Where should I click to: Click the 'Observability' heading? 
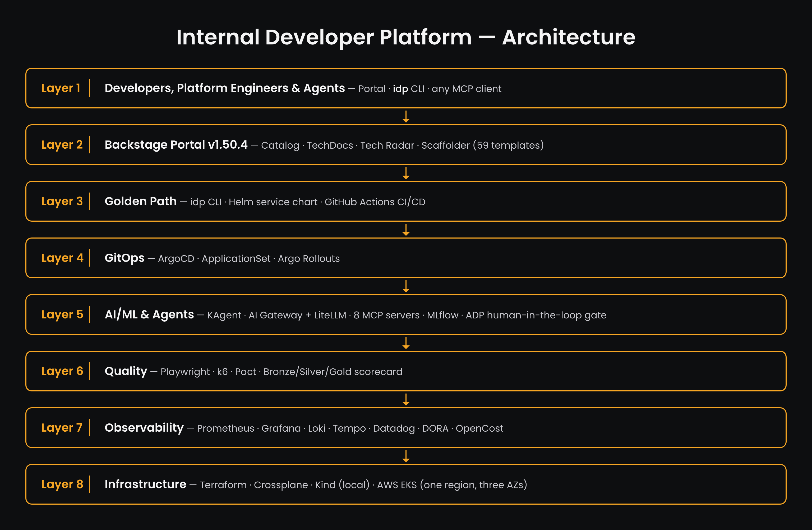(x=144, y=428)
